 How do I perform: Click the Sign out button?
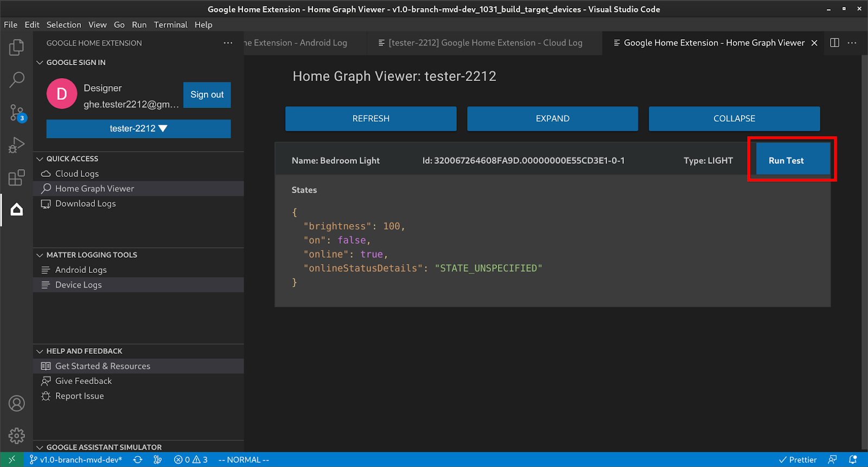[x=207, y=94]
